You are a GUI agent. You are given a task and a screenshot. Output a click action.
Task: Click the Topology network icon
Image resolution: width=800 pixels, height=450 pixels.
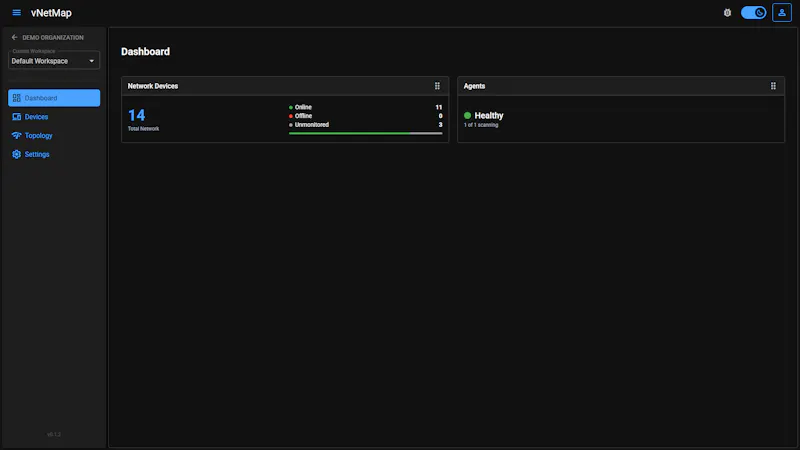(16, 136)
